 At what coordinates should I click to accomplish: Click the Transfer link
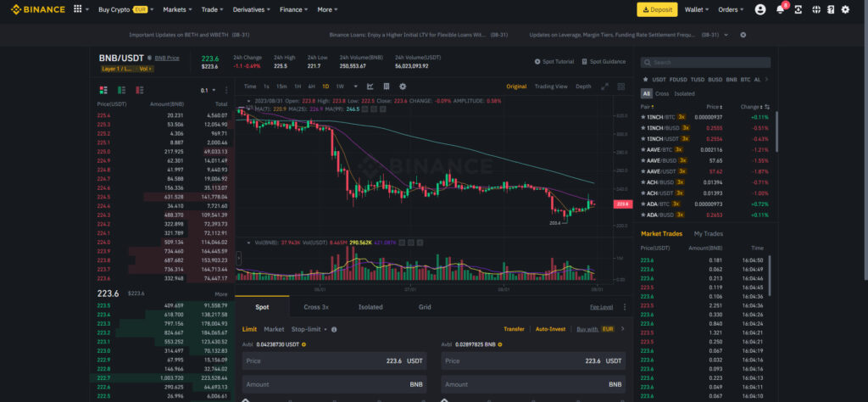(x=514, y=329)
